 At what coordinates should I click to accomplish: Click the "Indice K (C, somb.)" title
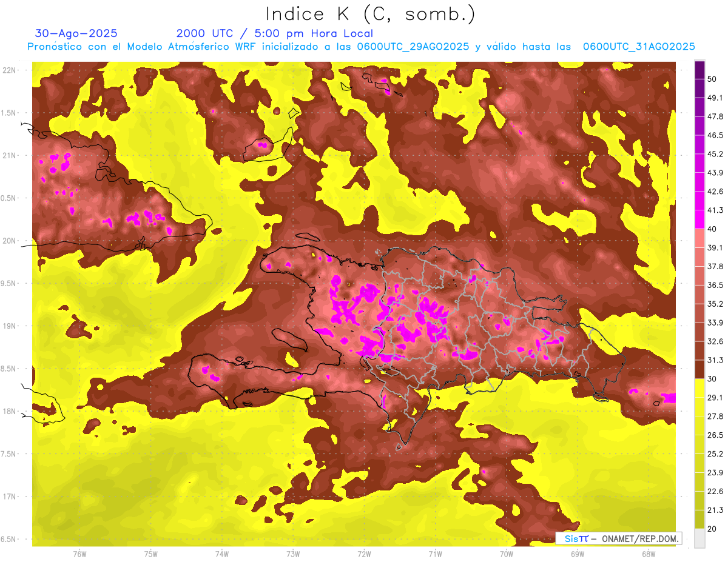(x=370, y=14)
